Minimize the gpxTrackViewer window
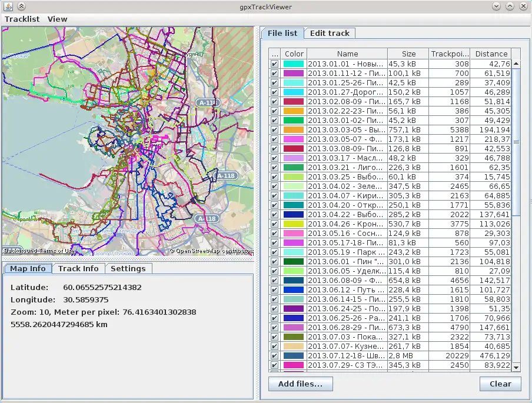Screen dimensions: 532x403 (496, 6)
